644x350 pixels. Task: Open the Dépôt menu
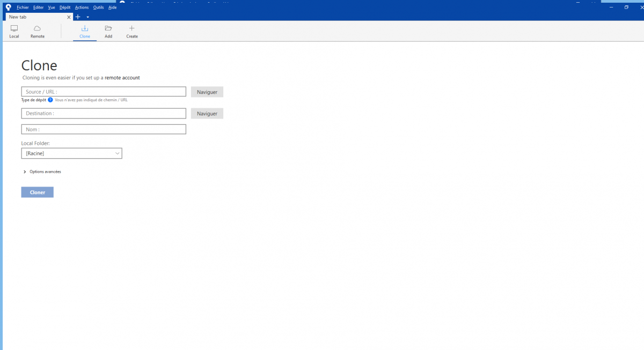tap(64, 8)
